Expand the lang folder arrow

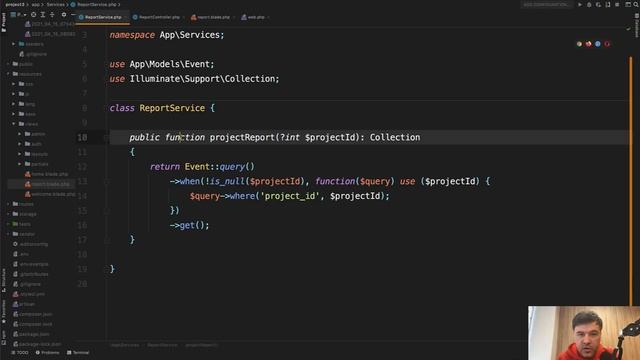pos(13,104)
